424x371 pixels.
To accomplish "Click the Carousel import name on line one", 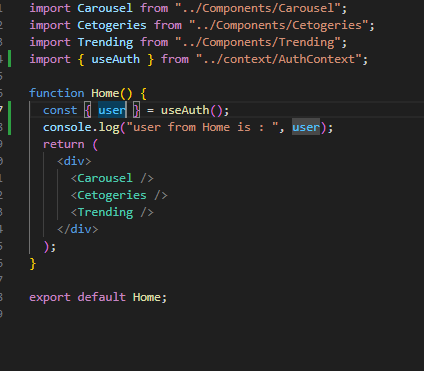I will click(105, 8).
